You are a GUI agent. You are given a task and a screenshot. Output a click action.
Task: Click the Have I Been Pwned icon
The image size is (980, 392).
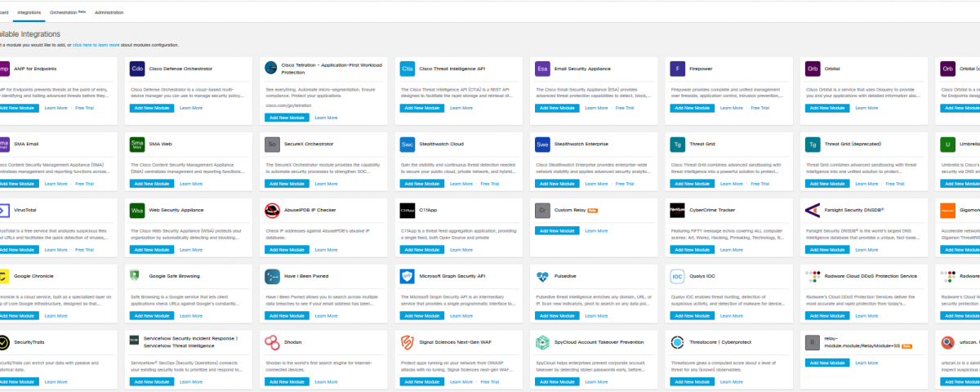(x=272, y=276)
